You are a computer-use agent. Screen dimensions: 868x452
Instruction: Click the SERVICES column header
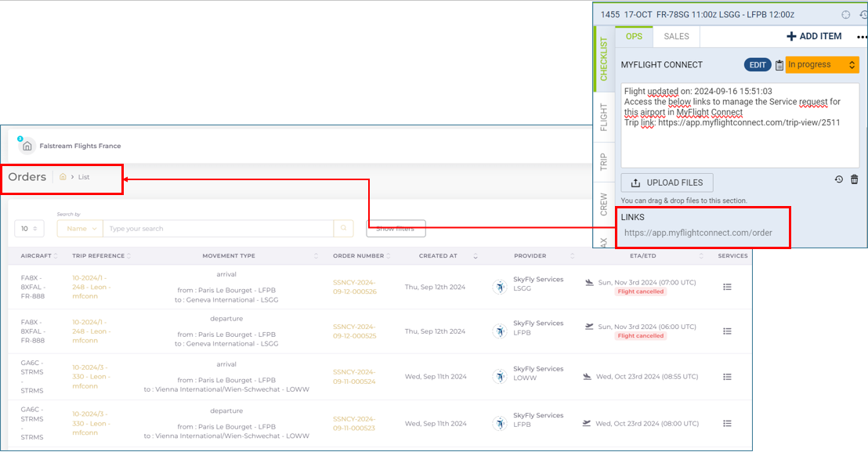(x=733, y=255)
